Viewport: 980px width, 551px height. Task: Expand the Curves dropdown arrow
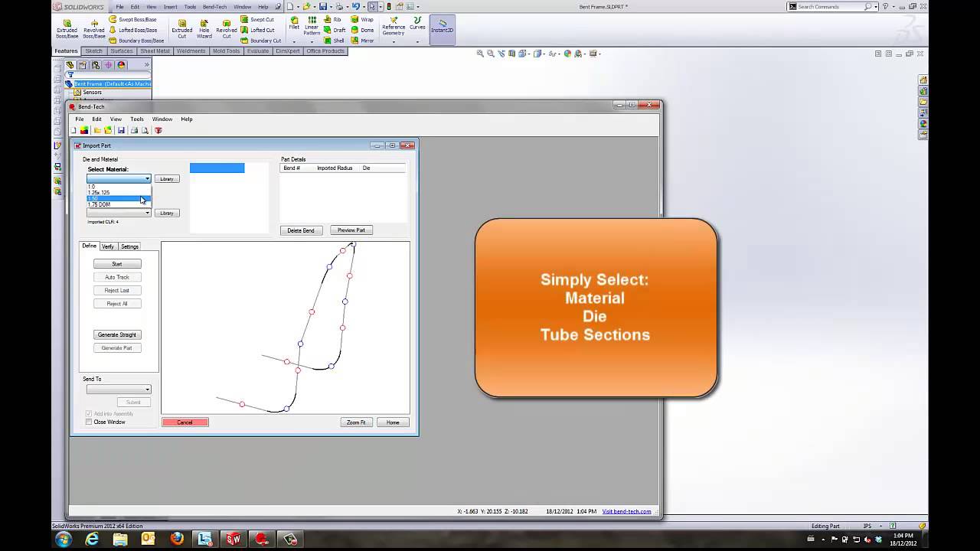(417, 41)
